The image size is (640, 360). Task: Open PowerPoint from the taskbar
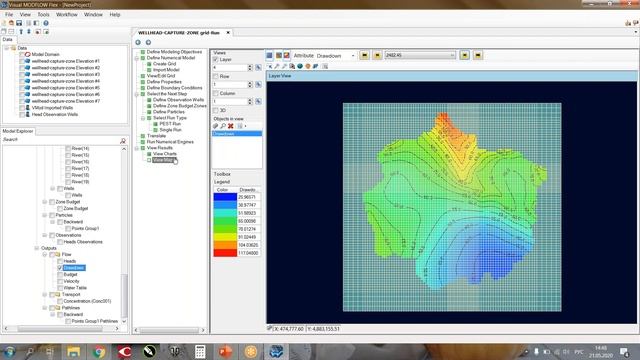tap(225, 351)
